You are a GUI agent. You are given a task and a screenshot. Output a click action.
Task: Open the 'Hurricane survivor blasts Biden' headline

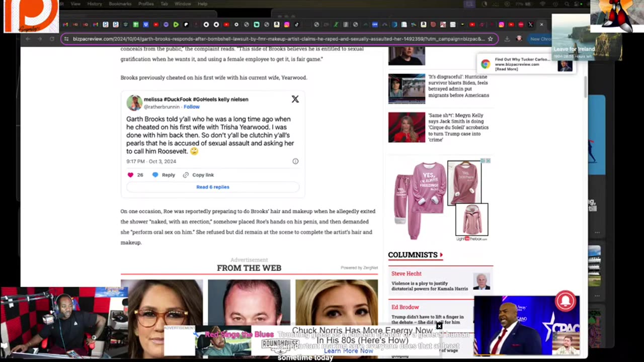(x=458, y=86)
